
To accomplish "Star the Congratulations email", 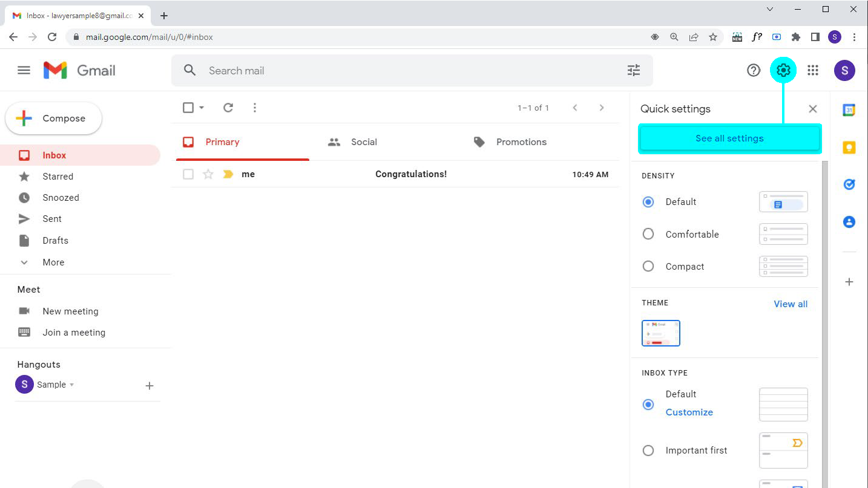I will pyautogui.click(x=208, y=174).
